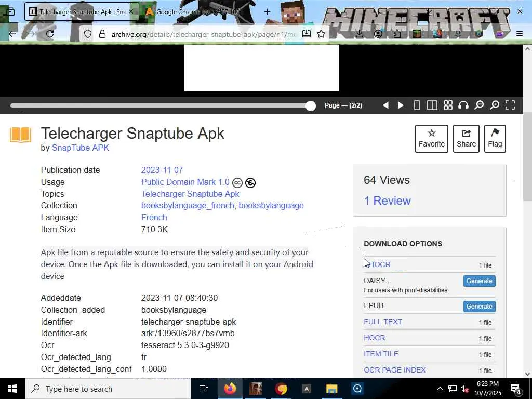532x399 pixels.
Task: Open the Telecharger Snaptube Apk topic link
Action: point(190,194)
